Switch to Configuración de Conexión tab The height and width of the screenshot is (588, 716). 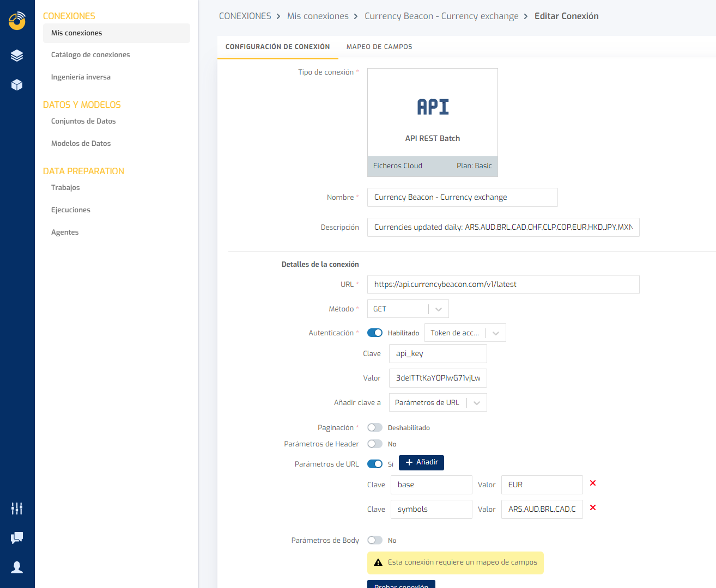278,47
